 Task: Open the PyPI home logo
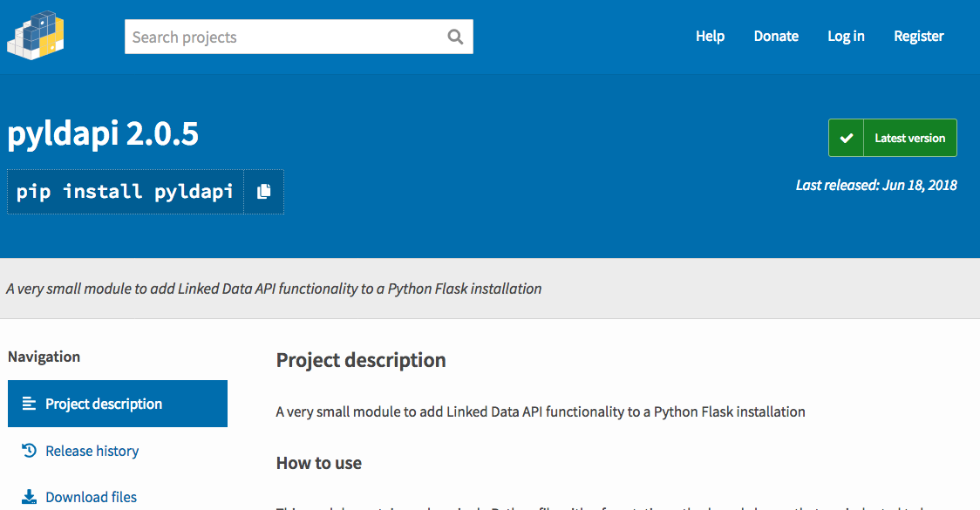pos(36,36)
